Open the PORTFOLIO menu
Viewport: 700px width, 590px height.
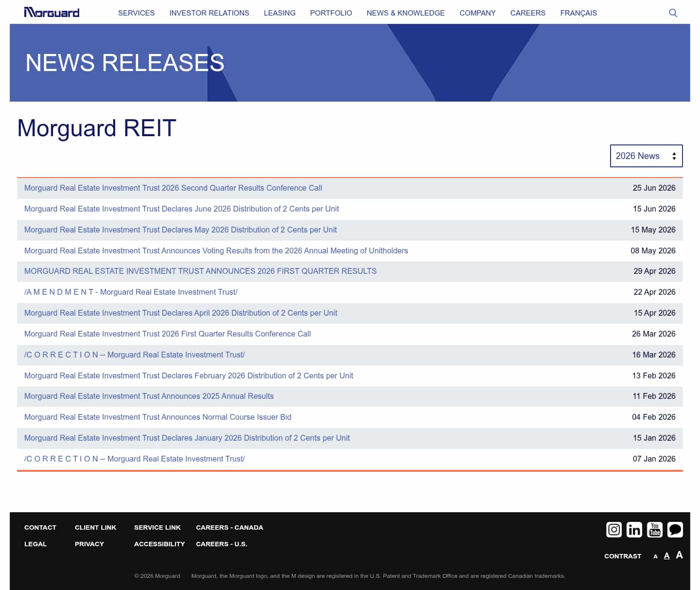tap(331, 13)
